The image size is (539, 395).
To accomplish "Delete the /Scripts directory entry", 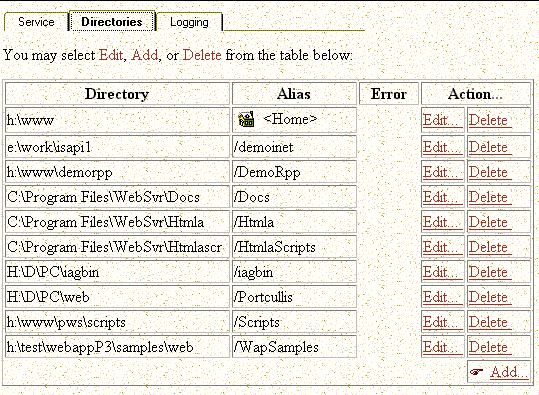I will (490, 322).
